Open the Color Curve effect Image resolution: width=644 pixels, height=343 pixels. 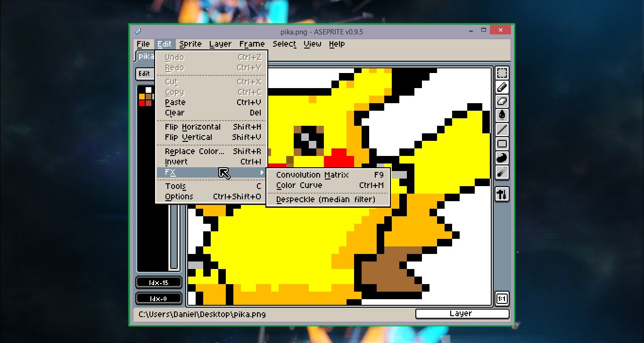pos(329,185)
